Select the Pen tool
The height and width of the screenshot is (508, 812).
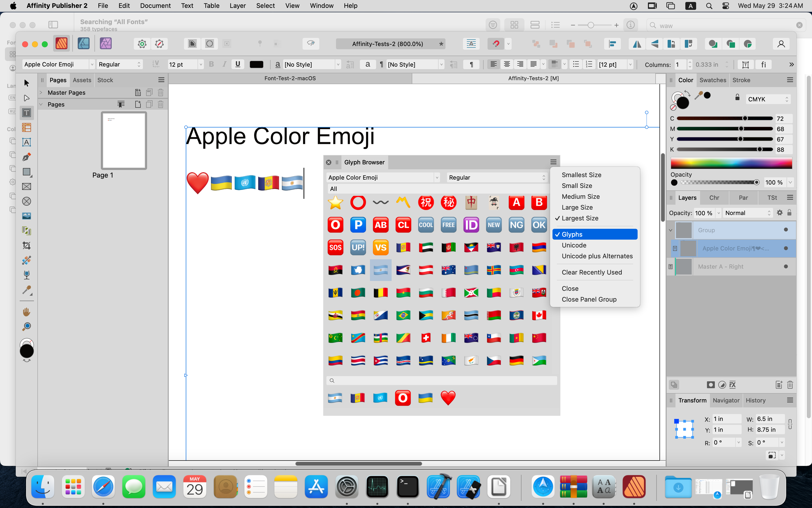[x=26, y=157]
